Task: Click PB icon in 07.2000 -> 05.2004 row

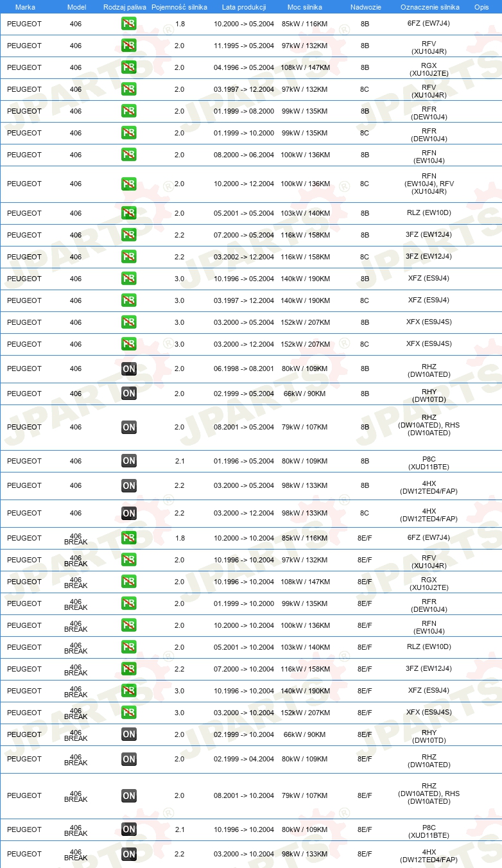Action: point(129,235)
